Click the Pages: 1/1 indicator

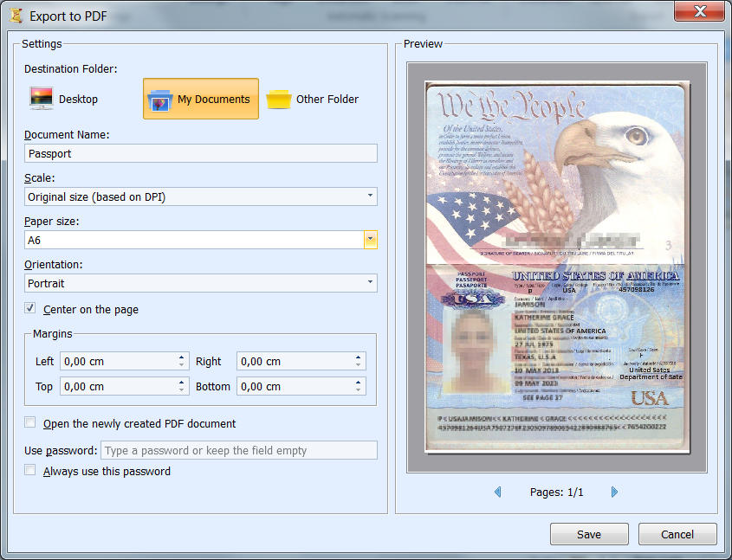tap(556, 492)
